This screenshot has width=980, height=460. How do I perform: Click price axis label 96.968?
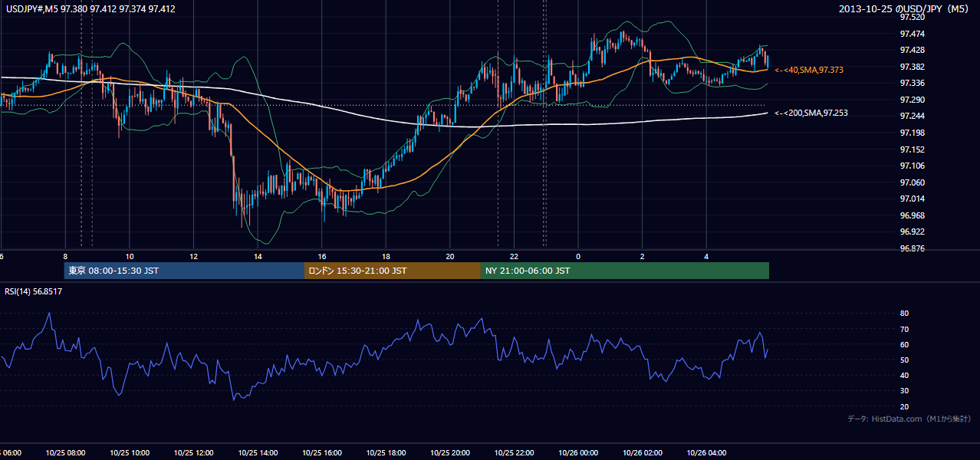pos(912,215)
